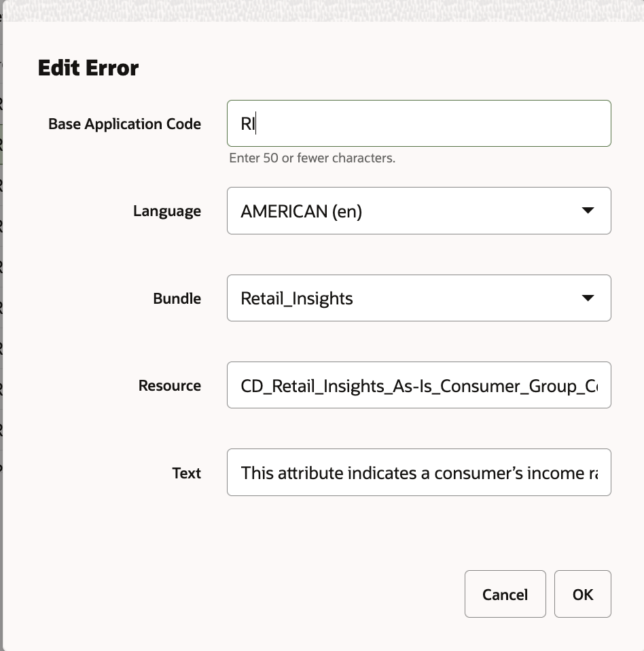Click the Base Application Code input field
This screenshot has width=644, height=651.
tap(418, 123)
